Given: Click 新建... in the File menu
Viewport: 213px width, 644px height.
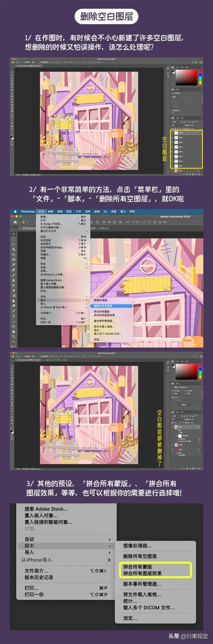Looking at the screenshot, I should coord(44,217).
